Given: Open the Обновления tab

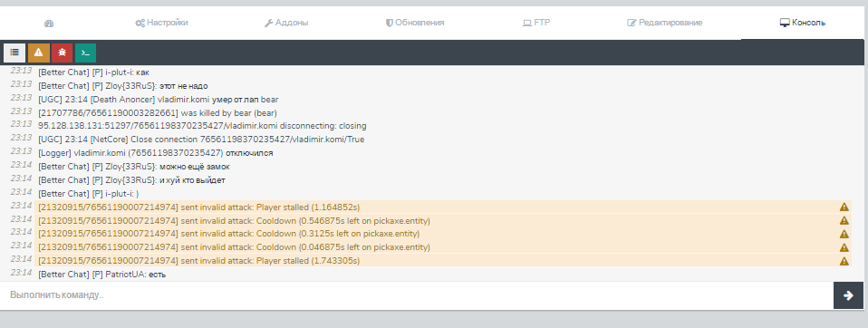Looking at the screenshot, I should point(415,23).
